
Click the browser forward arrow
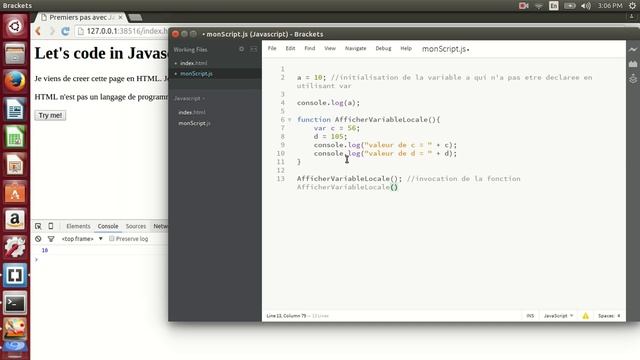coord(52,31)
